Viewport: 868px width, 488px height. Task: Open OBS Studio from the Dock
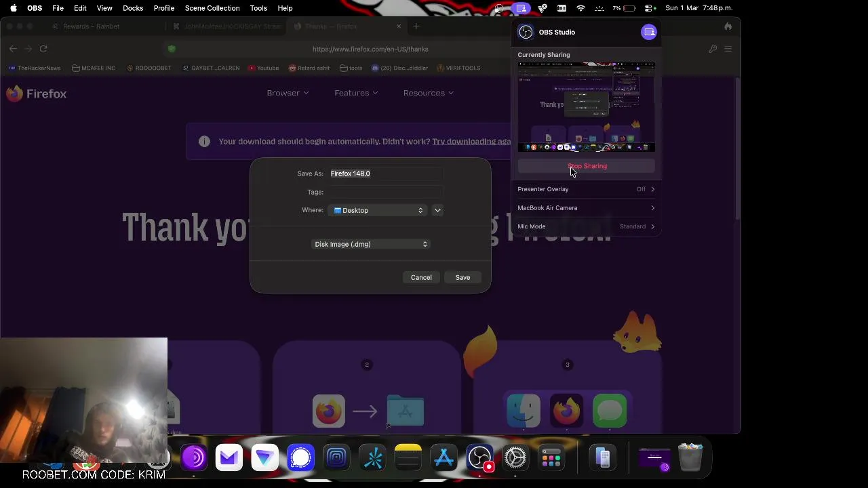(x=480, y=458)
